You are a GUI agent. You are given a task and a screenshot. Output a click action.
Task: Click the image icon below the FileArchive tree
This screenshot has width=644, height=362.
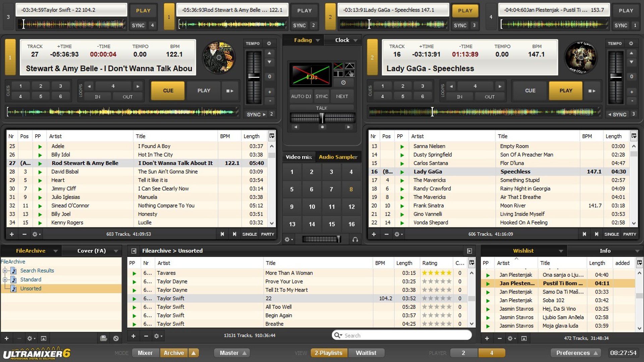44,338
